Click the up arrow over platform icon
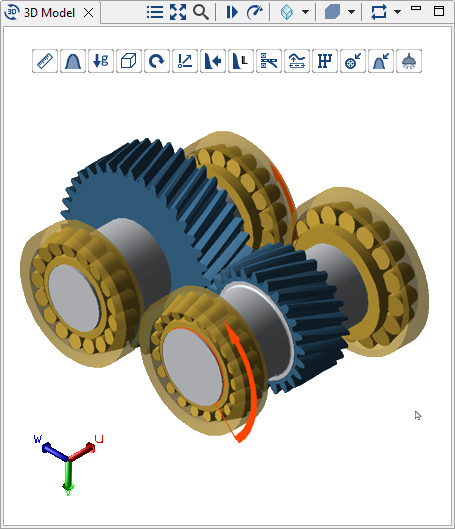 pos(297,61)
